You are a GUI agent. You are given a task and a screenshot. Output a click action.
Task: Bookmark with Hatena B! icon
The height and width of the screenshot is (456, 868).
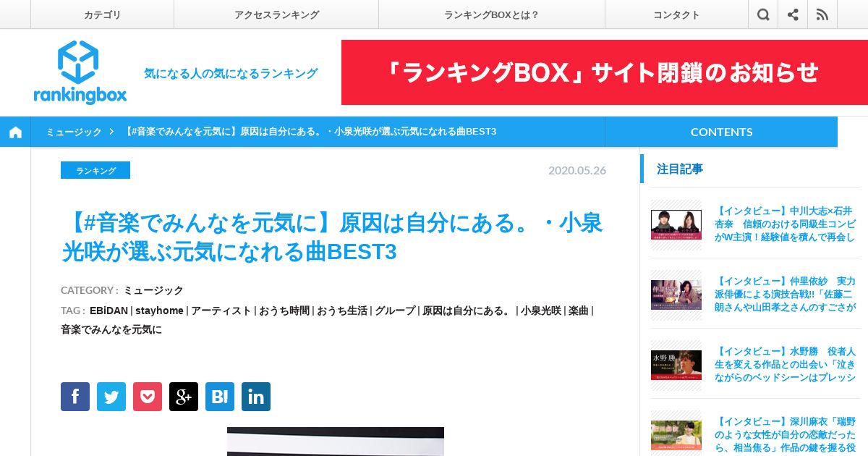[220, 397]
